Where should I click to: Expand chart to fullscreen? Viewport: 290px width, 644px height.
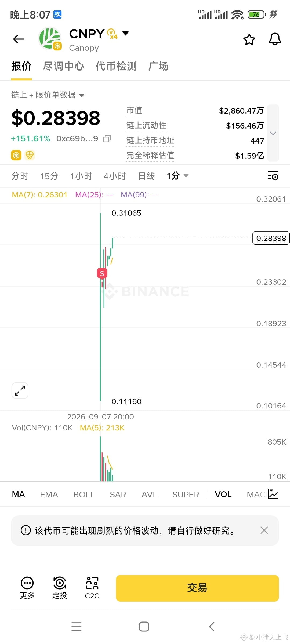20,390
